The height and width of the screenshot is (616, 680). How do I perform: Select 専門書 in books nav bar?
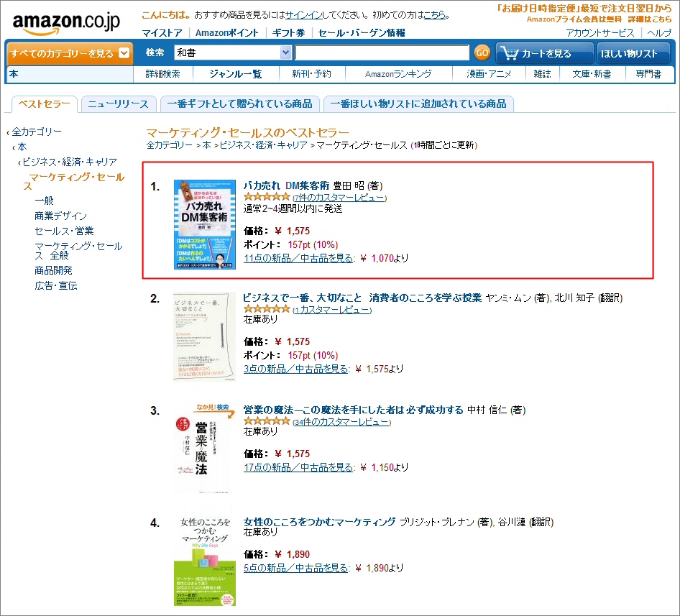648,74
